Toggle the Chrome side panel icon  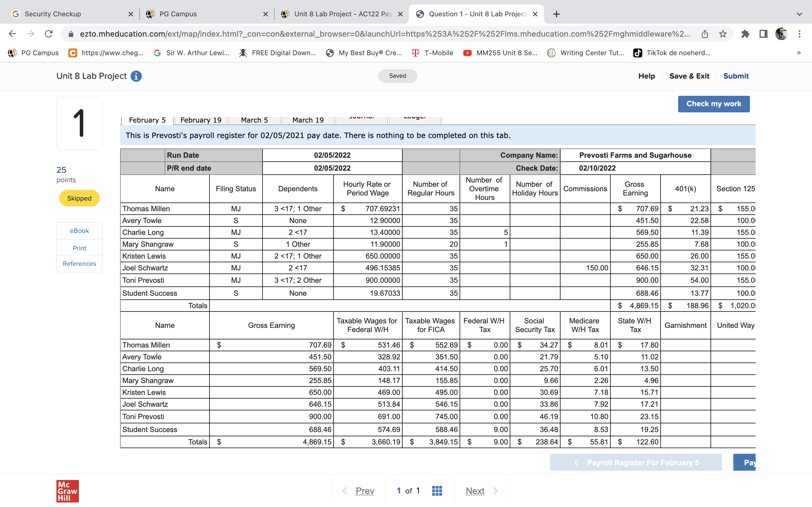click(x=763, y=34)
